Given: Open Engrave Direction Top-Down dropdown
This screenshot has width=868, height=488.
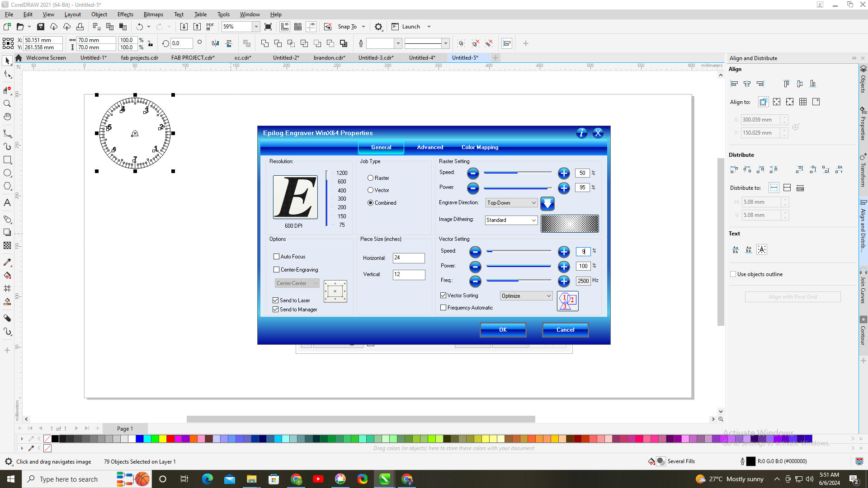Looking at the screenshot, I should click(x=511, y=203).
